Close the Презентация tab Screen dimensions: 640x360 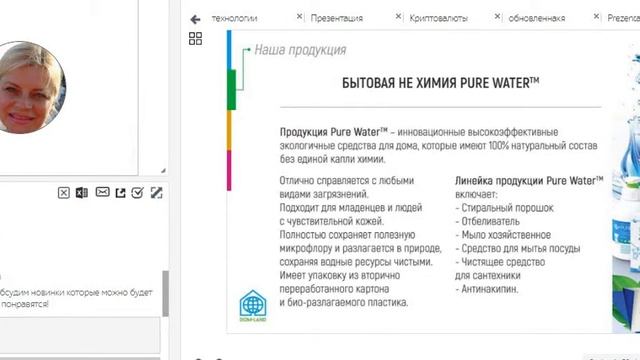point(398,16)
